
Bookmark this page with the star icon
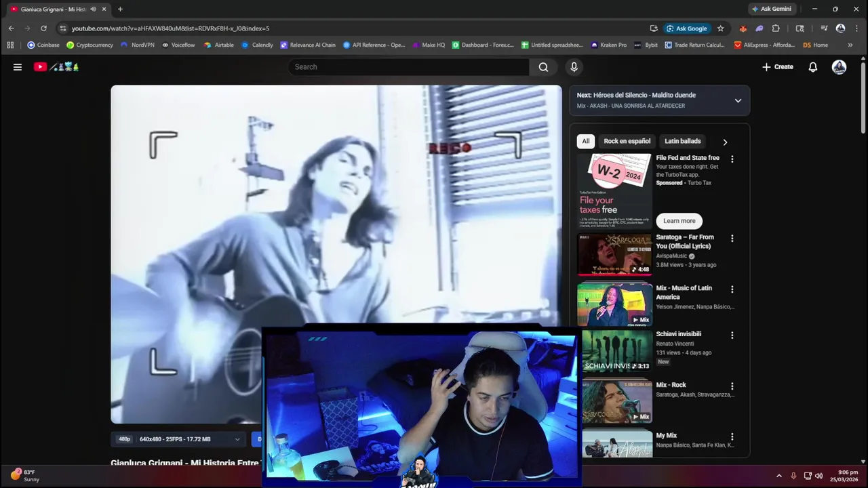[x=720, y=28]
